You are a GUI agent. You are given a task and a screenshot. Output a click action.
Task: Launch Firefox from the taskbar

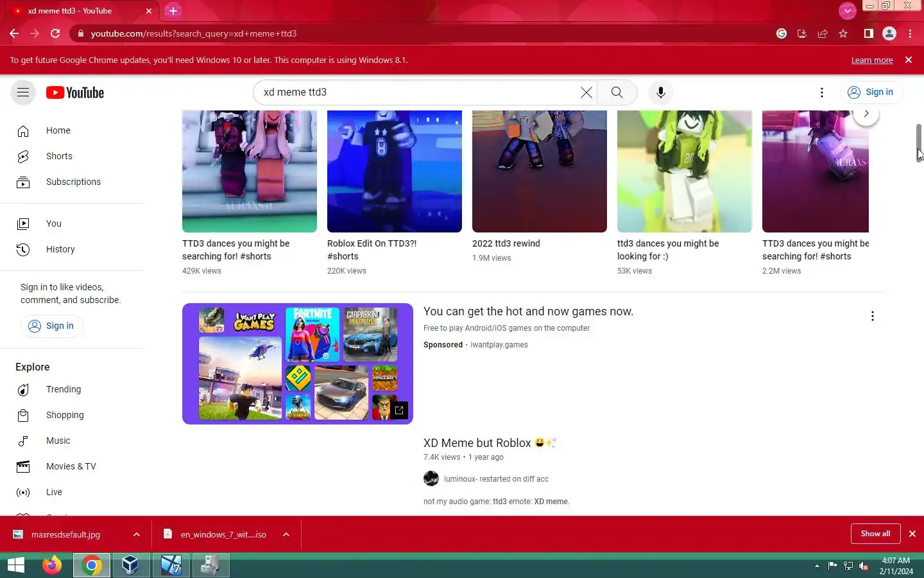52,565
